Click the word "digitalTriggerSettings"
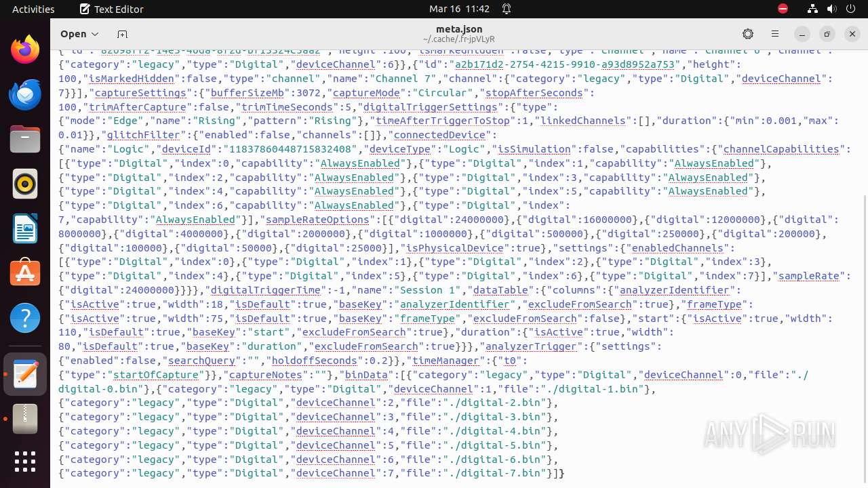Screen dimensions: 868x488 click(x=429, y=107)
